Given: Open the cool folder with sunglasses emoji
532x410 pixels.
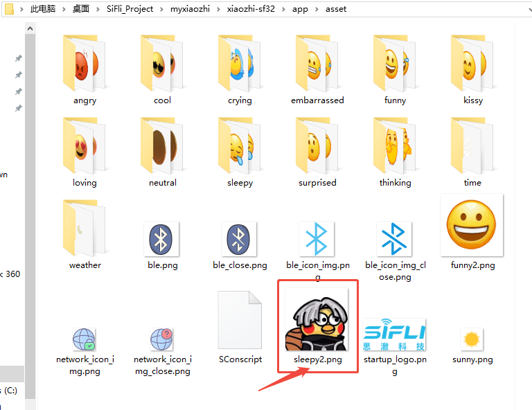Looking at the screenshot, I should tap(162, 69).
